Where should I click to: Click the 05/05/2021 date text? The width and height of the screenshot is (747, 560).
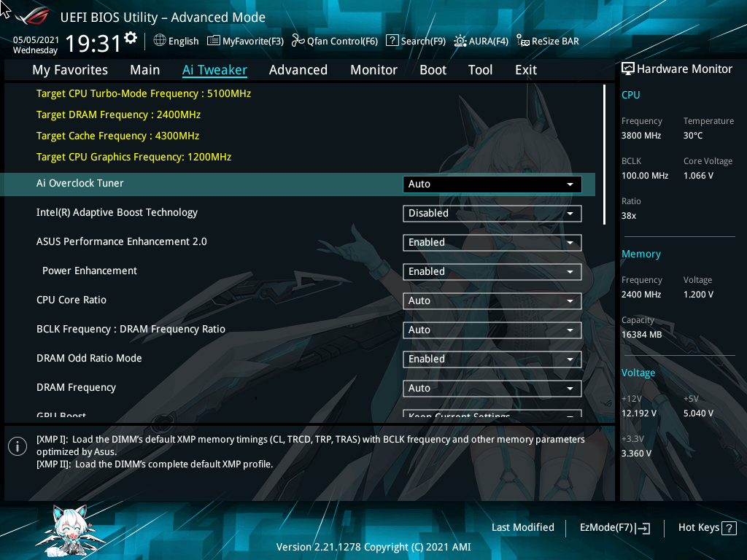coord(36,40)
